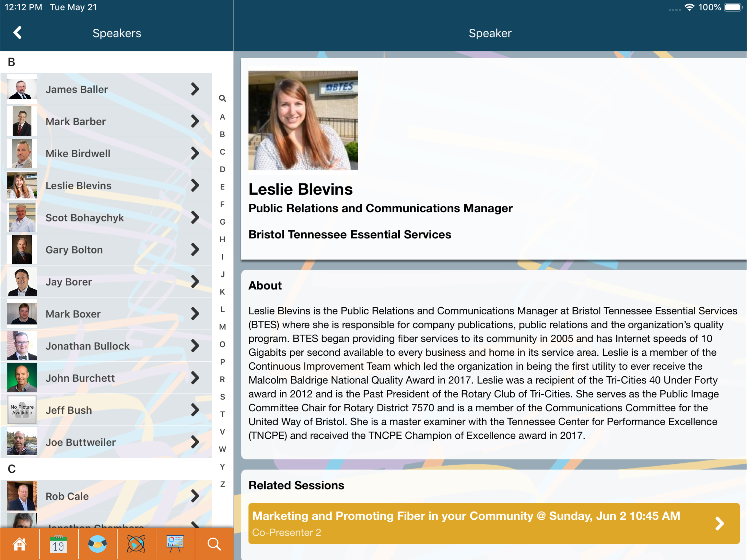Open Jonathan Bullock's chevron arrow
Image resolution: width=747 pixels, height=560 pixels.
coord(195,346)
